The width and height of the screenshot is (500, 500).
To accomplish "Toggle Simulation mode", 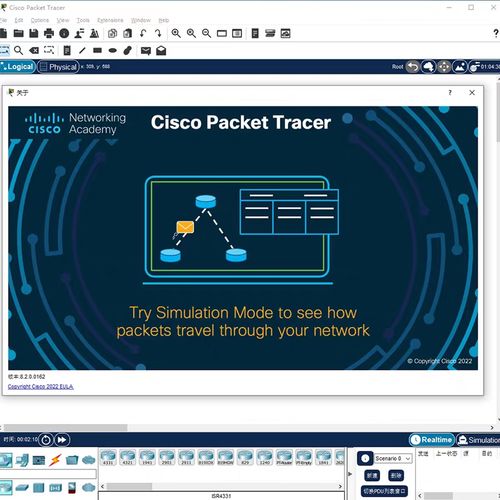I will pos(478,440).
